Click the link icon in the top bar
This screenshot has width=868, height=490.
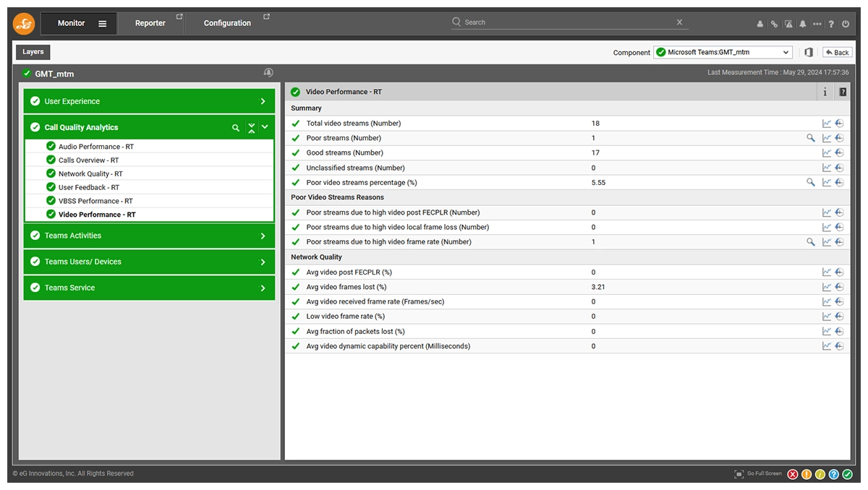coord(774,24)
